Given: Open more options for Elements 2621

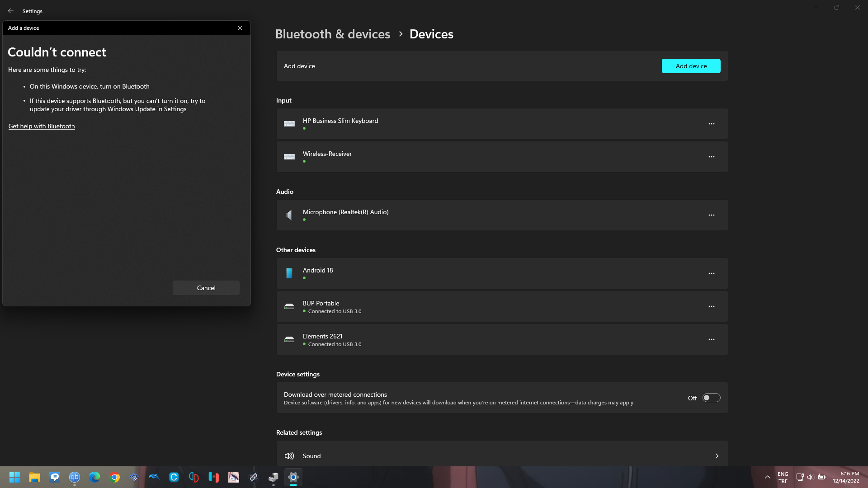Looking at the screenshot, I should pos(711,339).
